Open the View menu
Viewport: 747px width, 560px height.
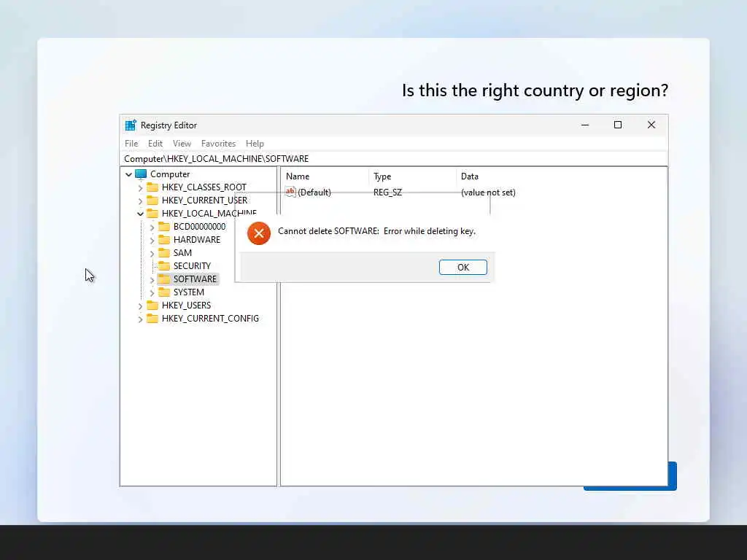click(x=182, y=144)
